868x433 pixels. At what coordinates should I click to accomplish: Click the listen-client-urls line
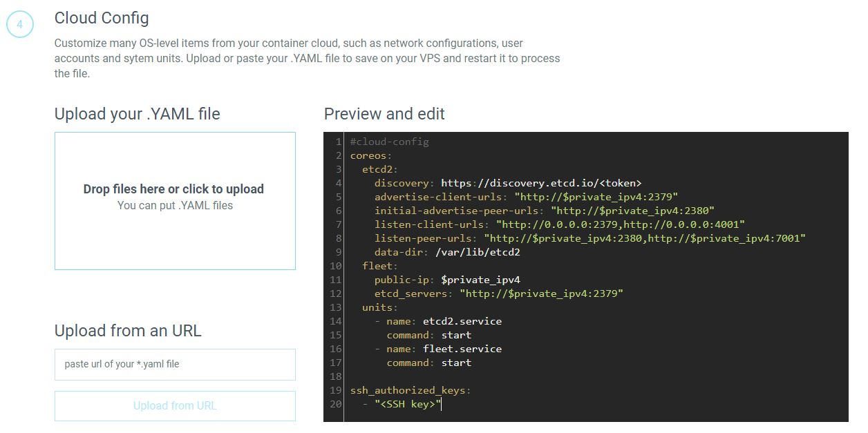[560, 224]
